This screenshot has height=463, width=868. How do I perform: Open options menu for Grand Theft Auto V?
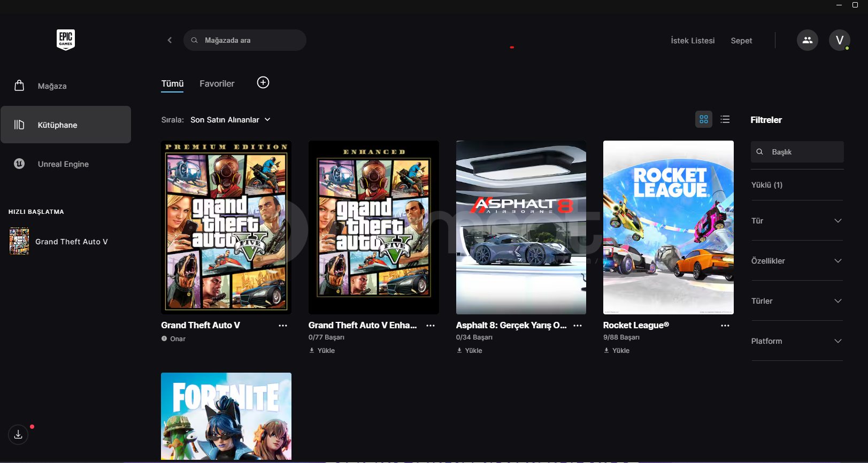pyautogui.click(x=283, y=326)
